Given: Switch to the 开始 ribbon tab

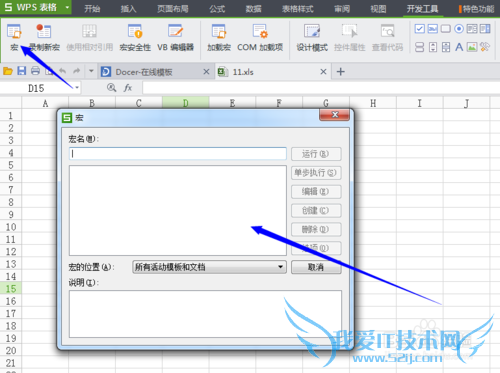Looking at the screenshot, I should pyautogui.click(x=92, y=9).
